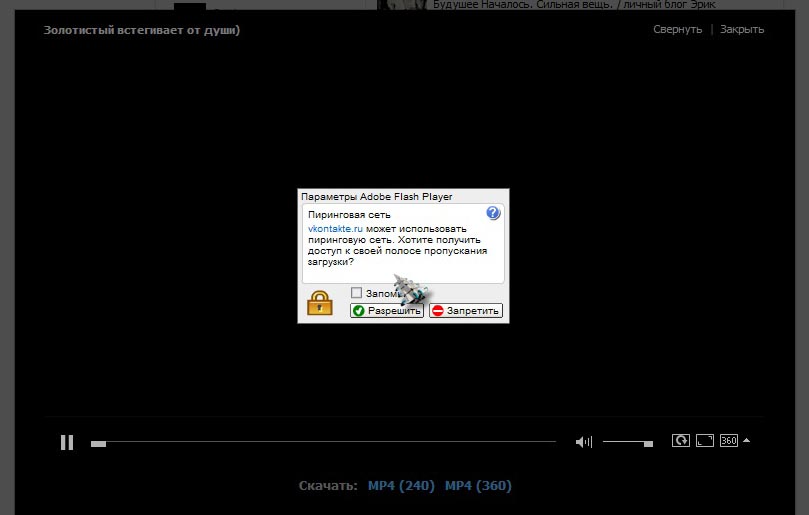Open the vkontakte.ru link in dialog
The width and height of the screenshot is (809, 515).
(x=335, y=229)
